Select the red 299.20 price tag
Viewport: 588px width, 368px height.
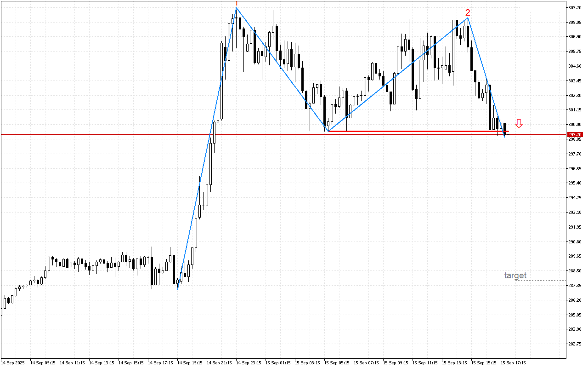coord(574,135)
